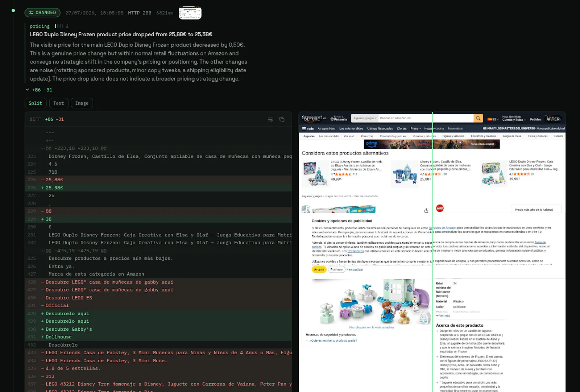Click the orange Amazon search magnifier icon
This screenshot has width=580, height=392.
(x=478, y=118)
